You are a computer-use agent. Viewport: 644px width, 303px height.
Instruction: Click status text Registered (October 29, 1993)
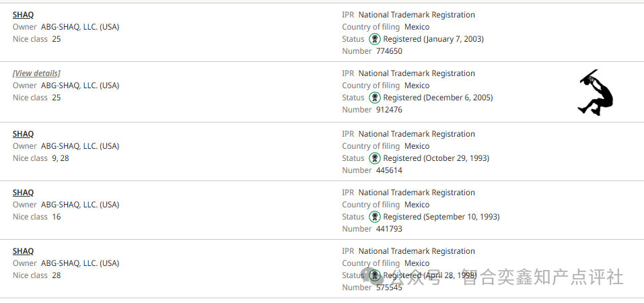[436, 158]
